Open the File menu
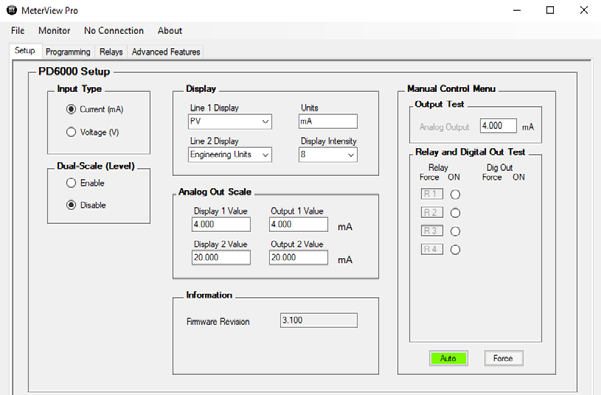The image size is (601, 395). tap(18, 31)
